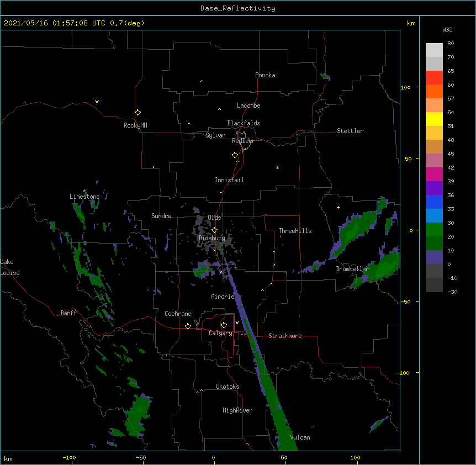Click the Olds town label
Viewport: 476px width, 465px height.
[214, 218]
